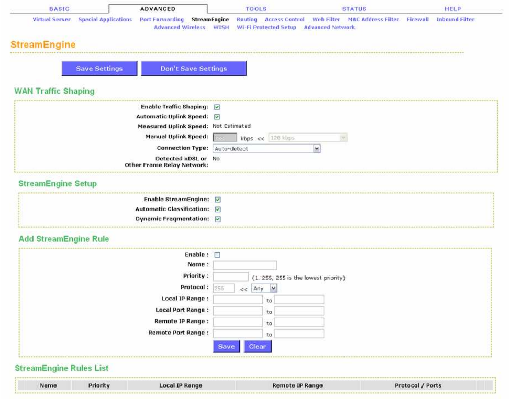This screenshot has height=420, width=511.
Task: Go to Virtual Server page
Action: [x=51, y=19]
